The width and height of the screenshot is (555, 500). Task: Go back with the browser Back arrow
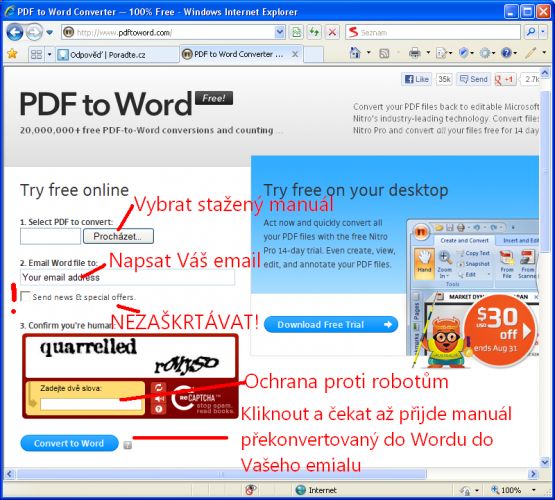point(15,33)
